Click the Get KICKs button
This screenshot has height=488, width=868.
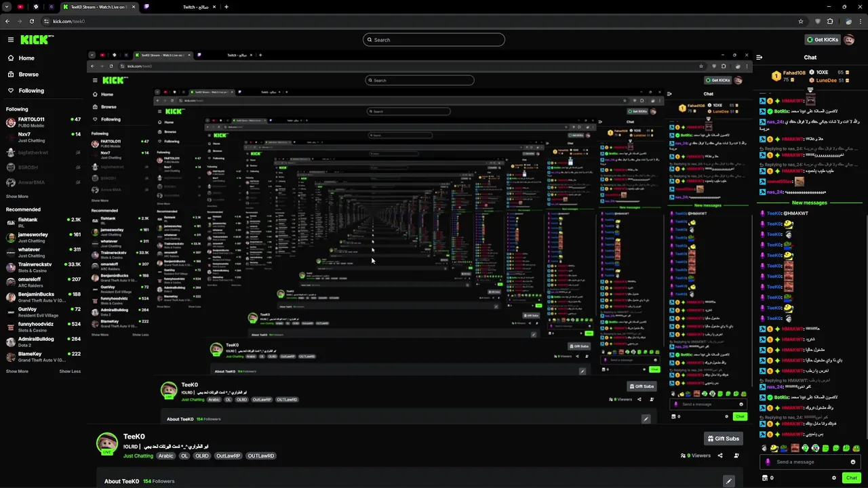tap(823, 40)
